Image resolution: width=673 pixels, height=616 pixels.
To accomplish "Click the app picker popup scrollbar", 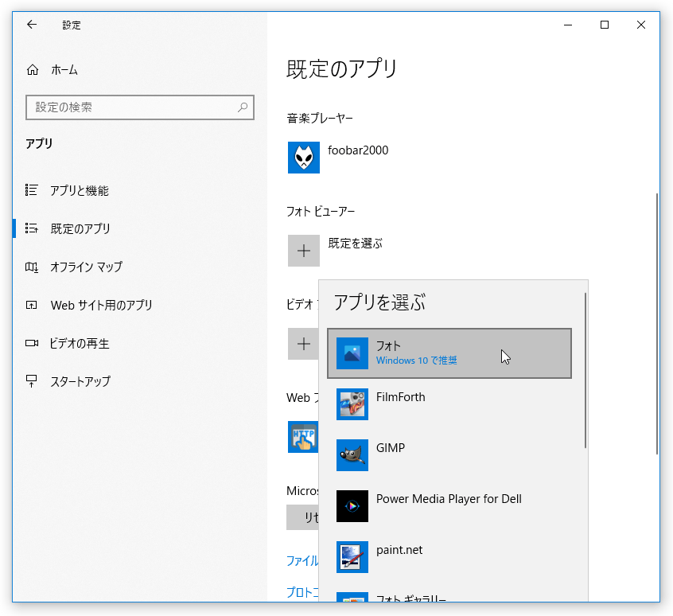I will pos(585,371).
